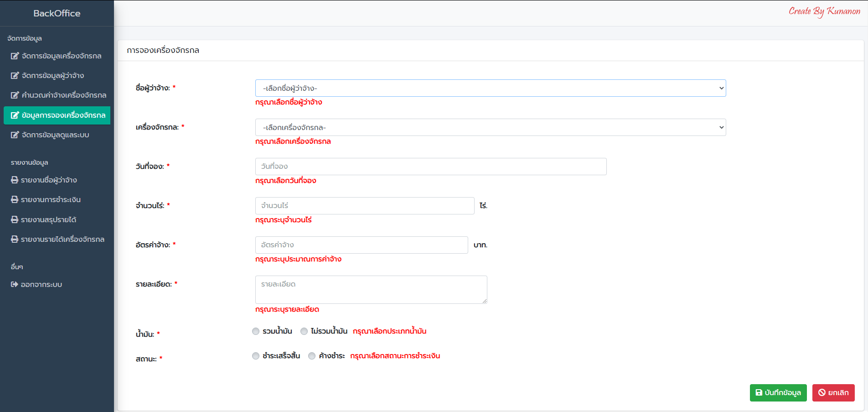This screenshot has width=868, height=412.
Task: Go to รายงานรายได้เครื่องจักรกล report menu
Action: tap(62, 240)
